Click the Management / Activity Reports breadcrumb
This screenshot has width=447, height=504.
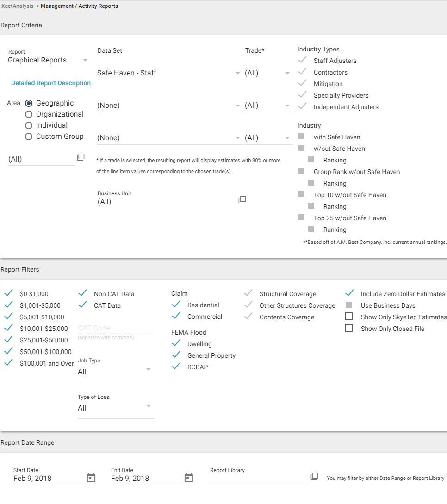(79, 6)
